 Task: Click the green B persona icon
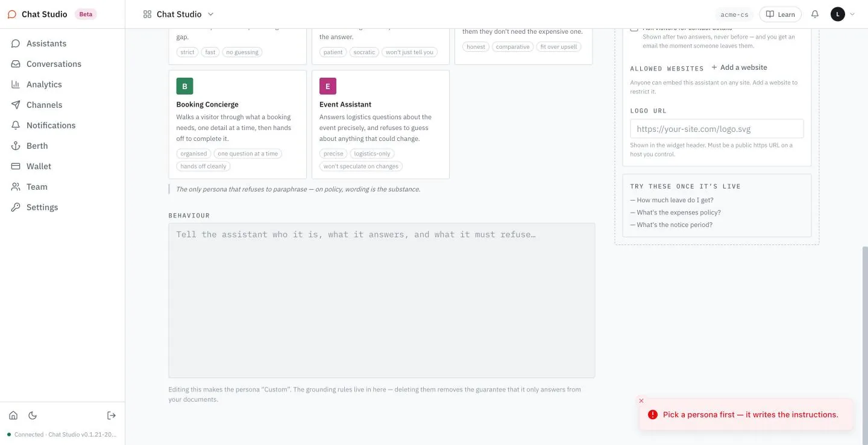click(184, 86)
